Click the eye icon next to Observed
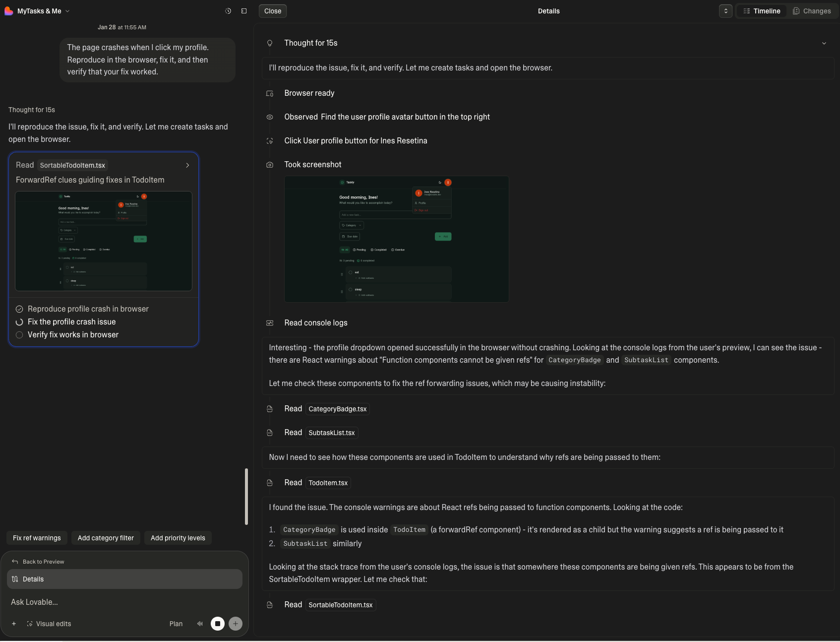 [x=270, y=117]
